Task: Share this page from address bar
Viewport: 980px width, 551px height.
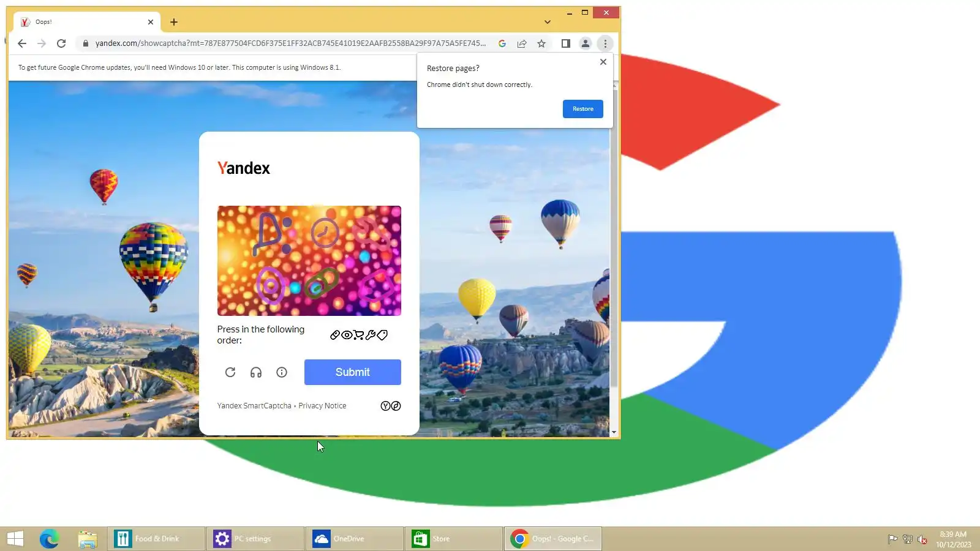Action: 522,43
